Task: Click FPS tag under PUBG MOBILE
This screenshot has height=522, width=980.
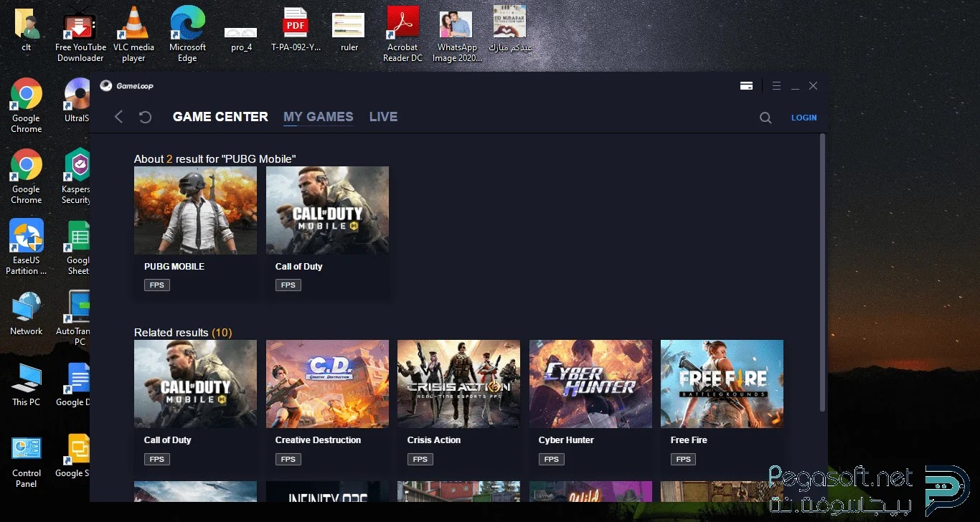Action: pyautogui.click(x=157, y=285)
